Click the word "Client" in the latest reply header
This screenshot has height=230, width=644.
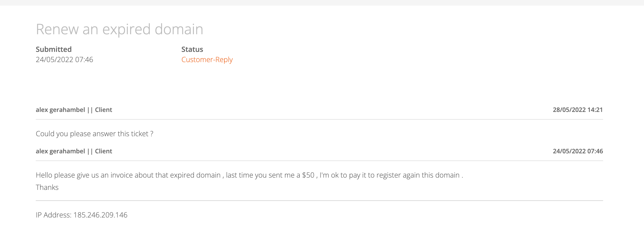103,110
